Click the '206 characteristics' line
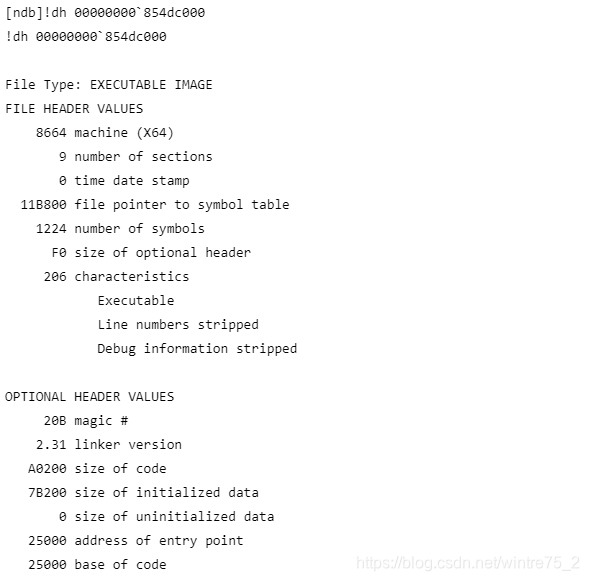 coord(116,277)
